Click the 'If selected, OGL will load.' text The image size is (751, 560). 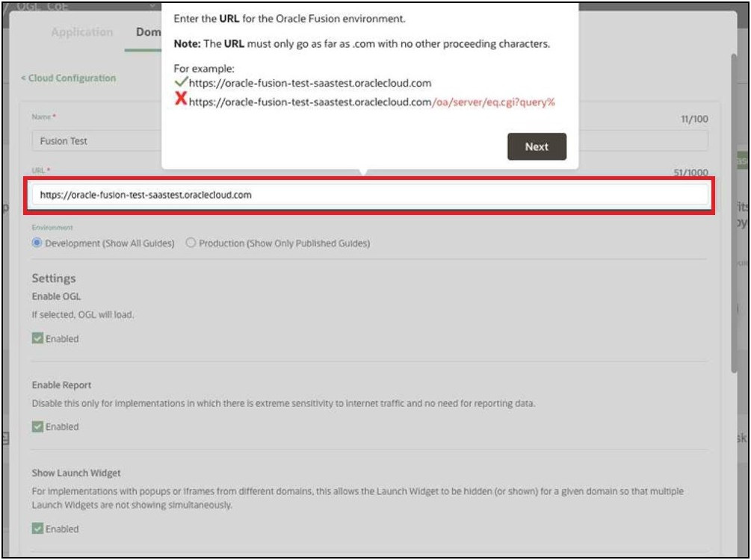[x=83, y=314]
